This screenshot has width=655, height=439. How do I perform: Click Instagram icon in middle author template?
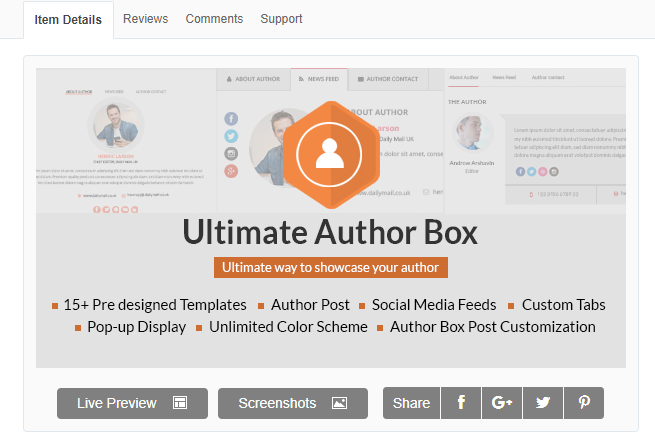(x=231, y=154)
